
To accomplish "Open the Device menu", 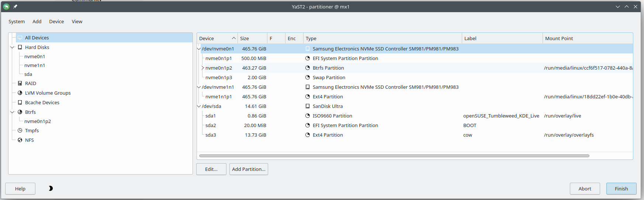I will click(x=56, y=21).
